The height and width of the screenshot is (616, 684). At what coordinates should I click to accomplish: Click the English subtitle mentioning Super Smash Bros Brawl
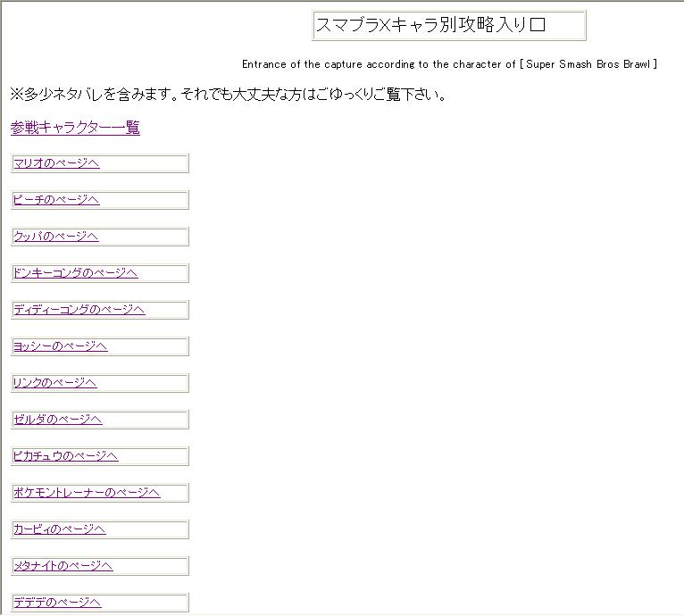coord(449,64)
